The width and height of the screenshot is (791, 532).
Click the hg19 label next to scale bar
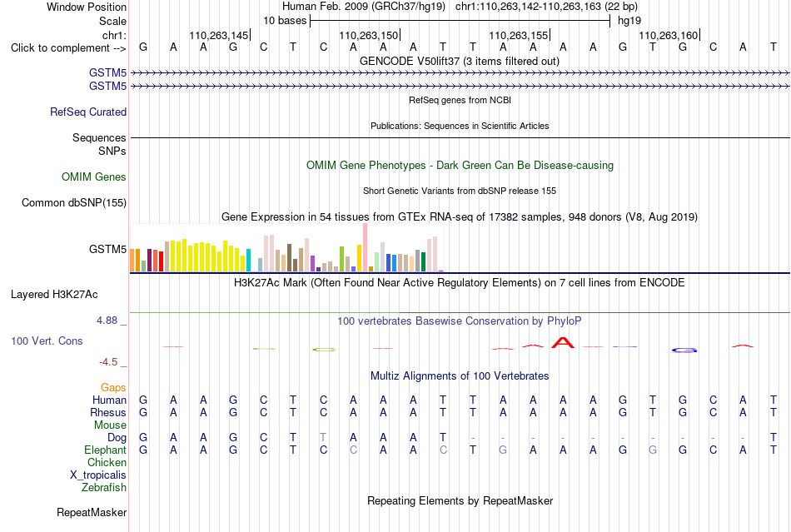point(629,21)
